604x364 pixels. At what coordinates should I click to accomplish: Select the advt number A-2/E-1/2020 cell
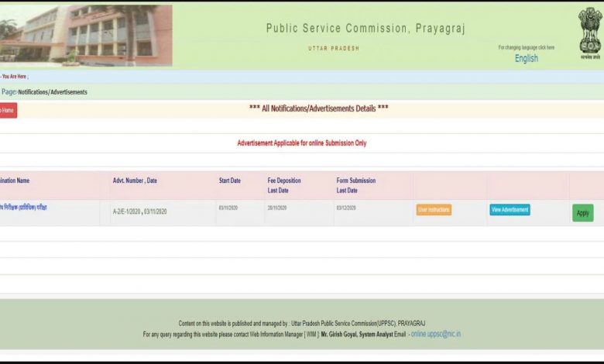coord(139,211)
